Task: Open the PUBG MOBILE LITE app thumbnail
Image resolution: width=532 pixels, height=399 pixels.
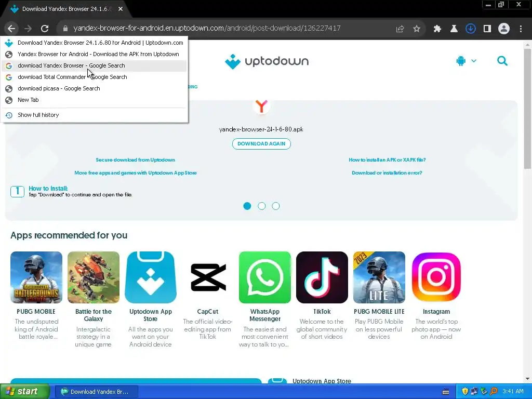Action: tap(379, 277)
